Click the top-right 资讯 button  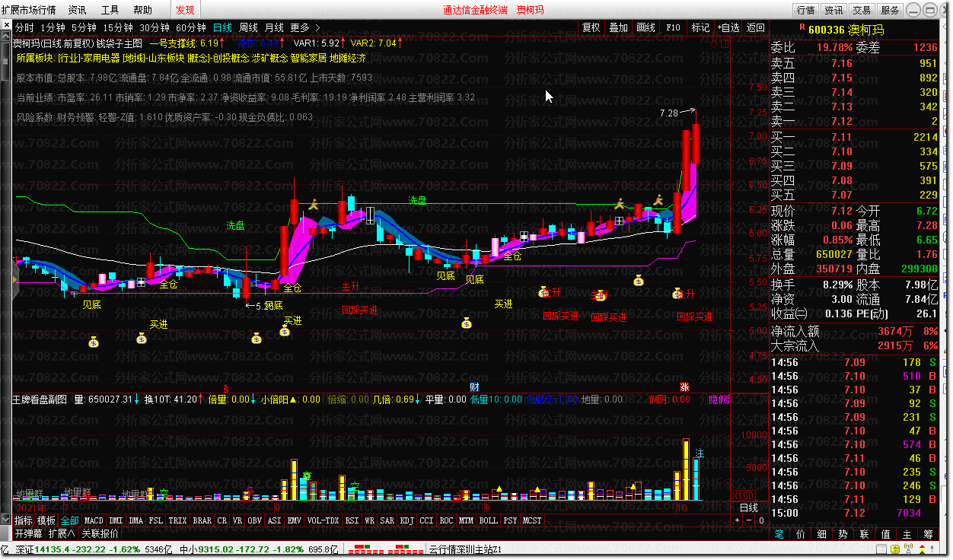(834, 10)
